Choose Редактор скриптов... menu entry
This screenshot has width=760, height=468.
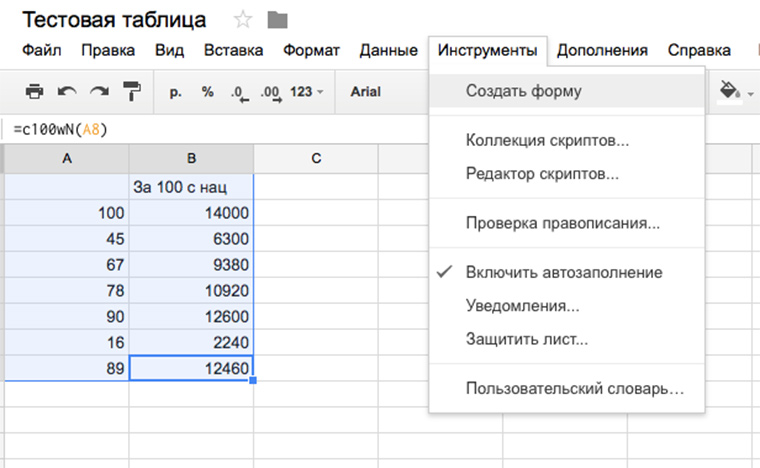click(542, 173)
